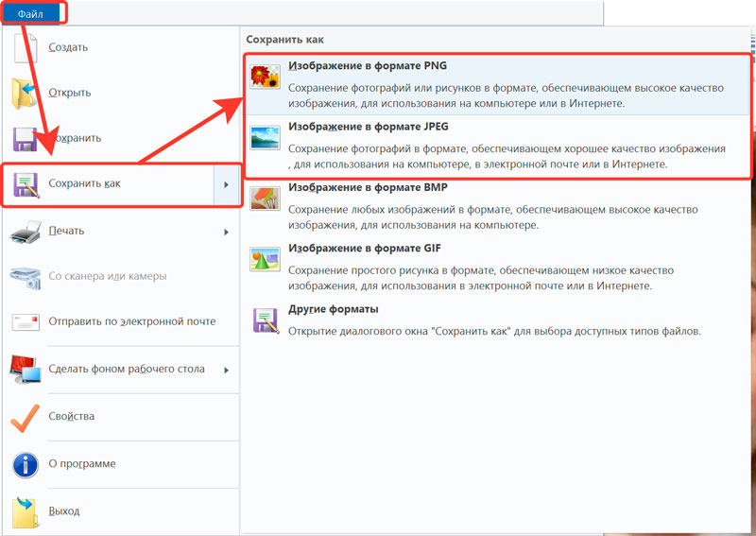Image resolution: width=756 pixels, height=536 pixels.
Task: Click the Сохранить как menu text
Action: click(84, 183)
